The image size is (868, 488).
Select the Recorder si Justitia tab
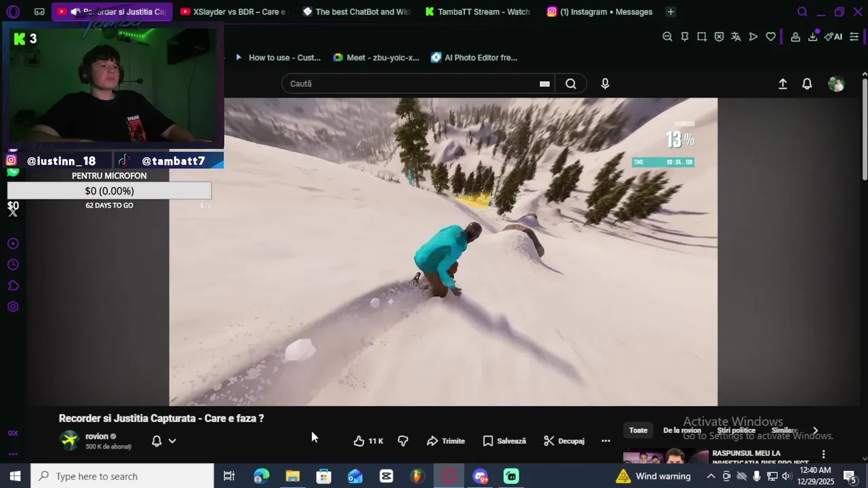(x=112, y=12)
